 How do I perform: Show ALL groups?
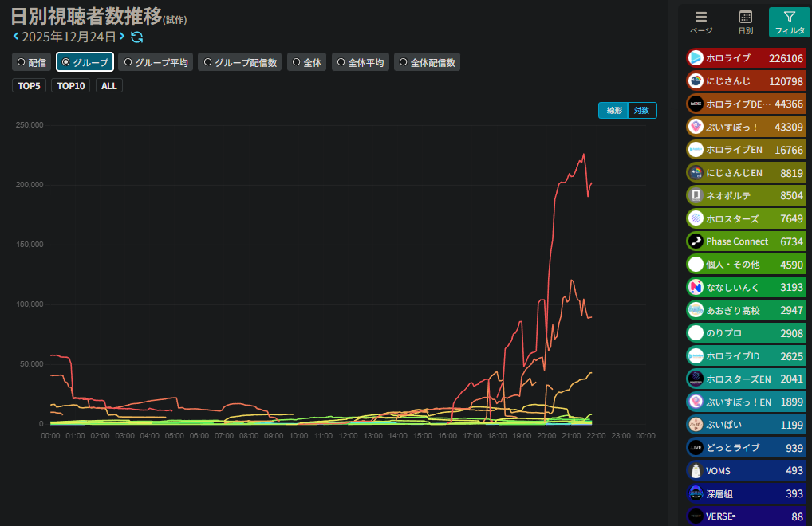click(x=109, y=86)
